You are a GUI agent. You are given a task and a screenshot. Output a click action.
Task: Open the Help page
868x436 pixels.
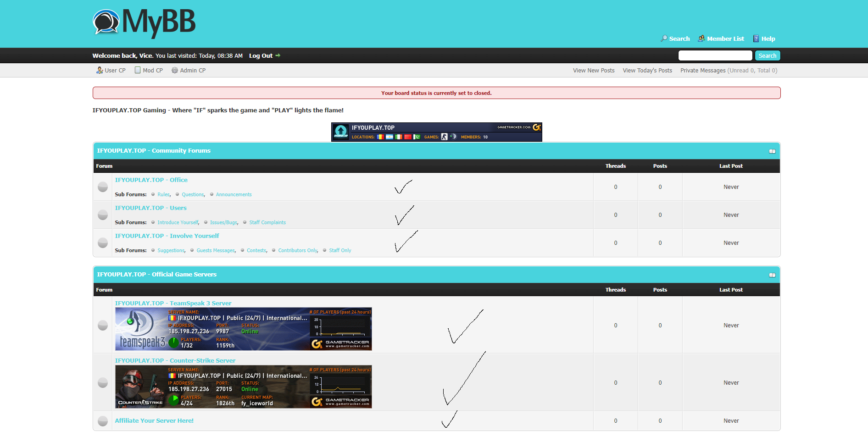coord(768,39)
